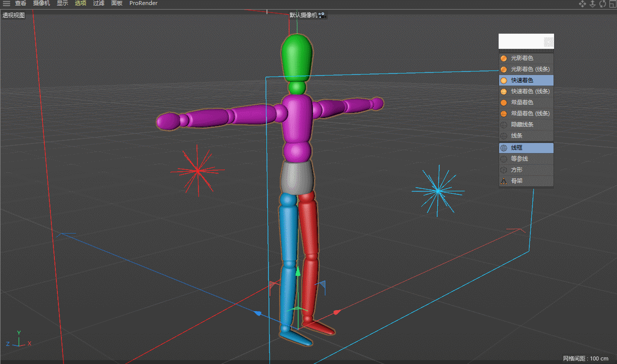Open the viewport hamburger menu icon
This screenshot has width=617, height=364.
[x=7, y=3]
